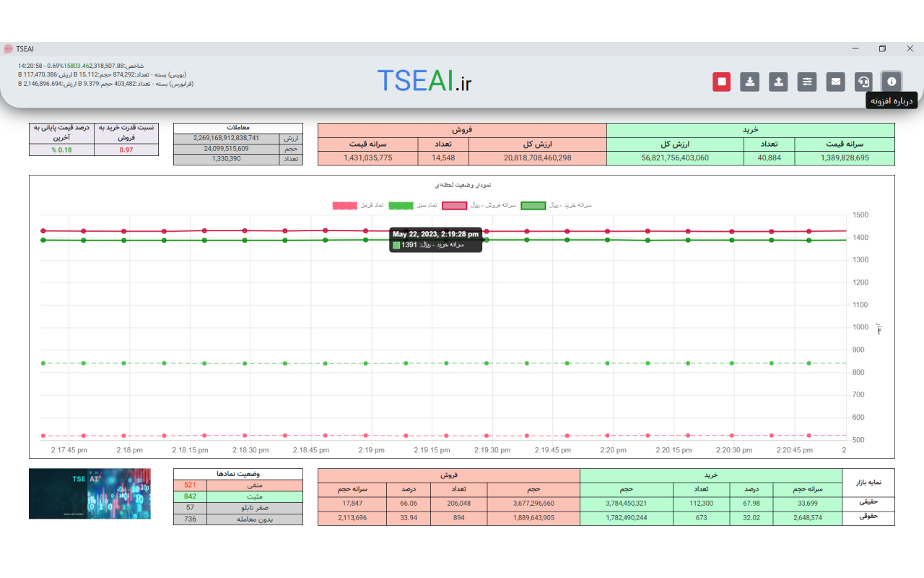Click the envelope message icon
The width and height of the screenshot is (924, 578).
click(x=835, y=82)
